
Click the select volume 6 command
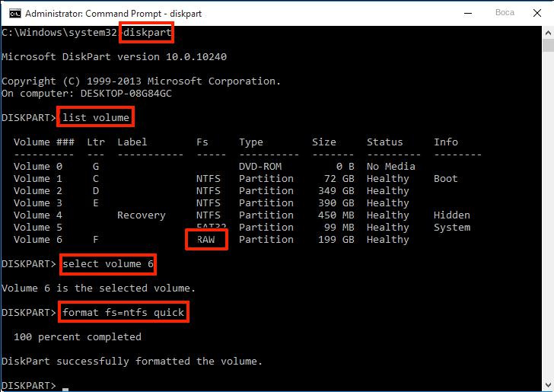107,264
